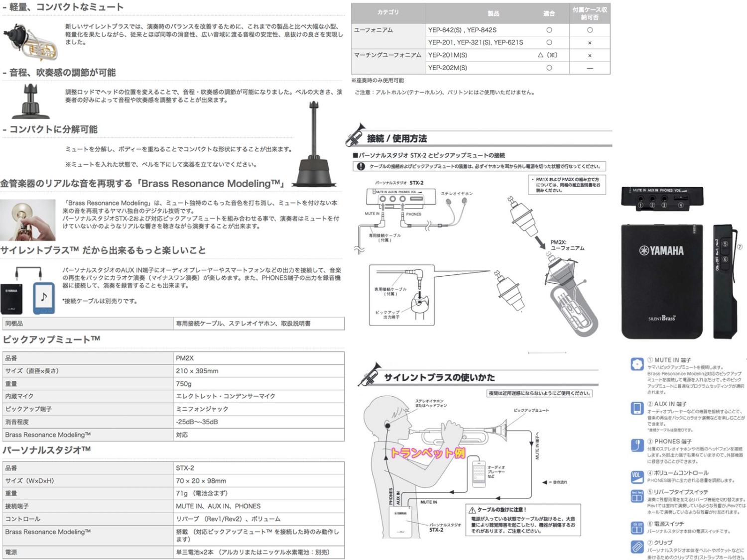Click the blue smartphone music note icon
The image size is (747, 560).
(44, 298)
